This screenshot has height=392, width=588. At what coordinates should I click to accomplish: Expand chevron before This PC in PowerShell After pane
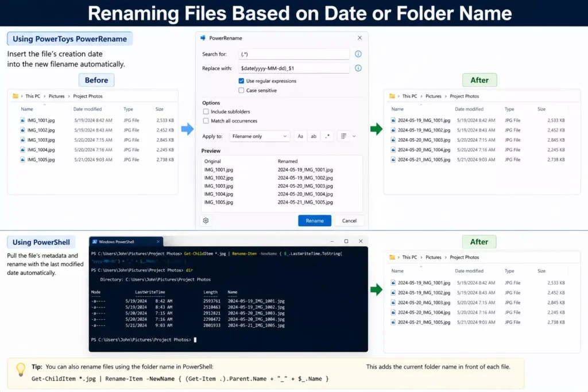coord(399,258)
